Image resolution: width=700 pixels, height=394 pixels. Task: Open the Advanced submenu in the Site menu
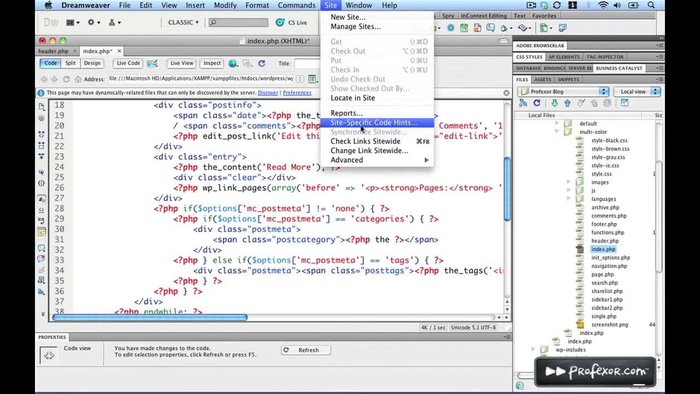[377, 160]
